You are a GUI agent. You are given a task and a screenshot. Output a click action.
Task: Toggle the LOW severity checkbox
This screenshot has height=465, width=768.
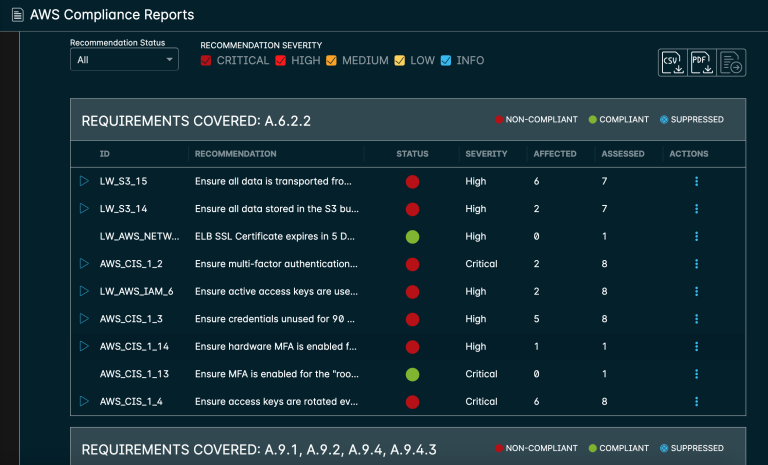tap(399, 60)
